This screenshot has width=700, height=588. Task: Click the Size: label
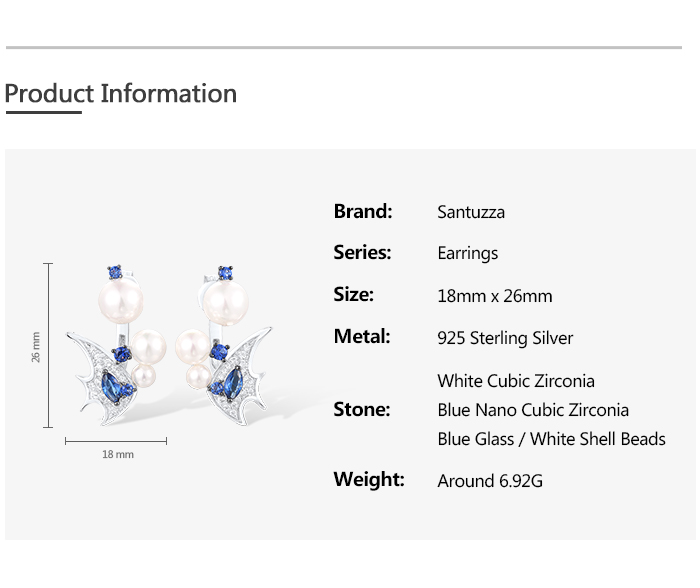point(354,294)
